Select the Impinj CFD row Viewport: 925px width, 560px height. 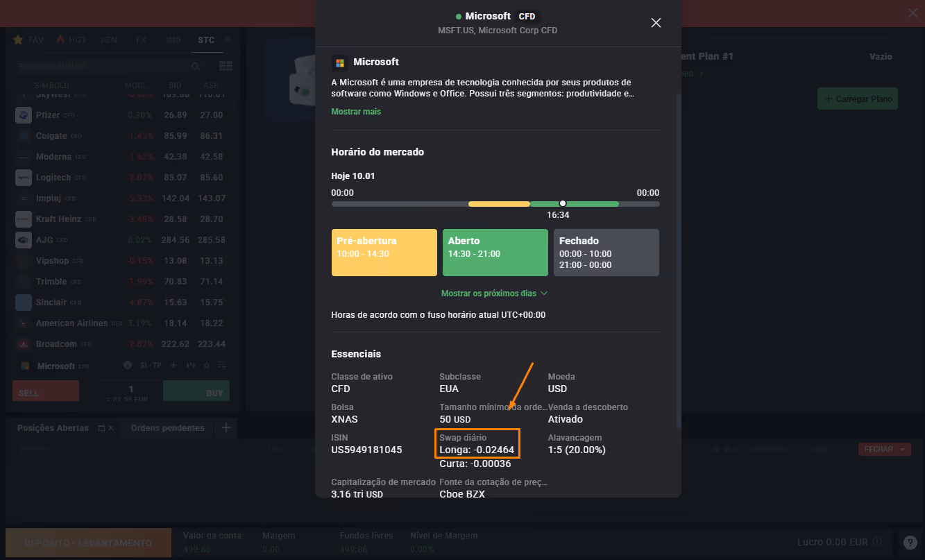pos(121,198)
